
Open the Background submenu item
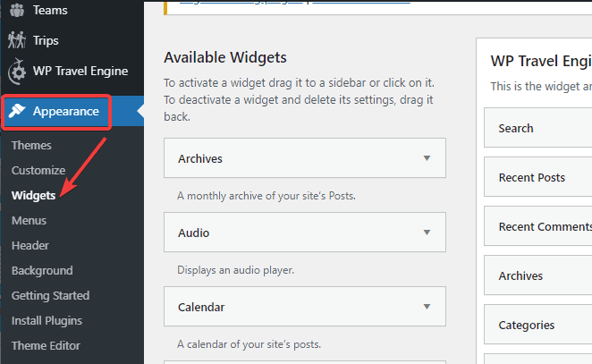(42, 270)
